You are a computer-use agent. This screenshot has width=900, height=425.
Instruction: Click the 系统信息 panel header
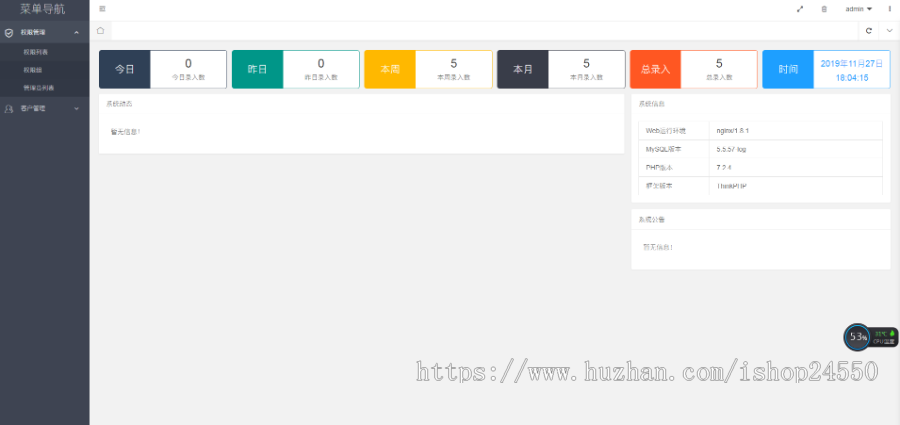coord(650,104)
